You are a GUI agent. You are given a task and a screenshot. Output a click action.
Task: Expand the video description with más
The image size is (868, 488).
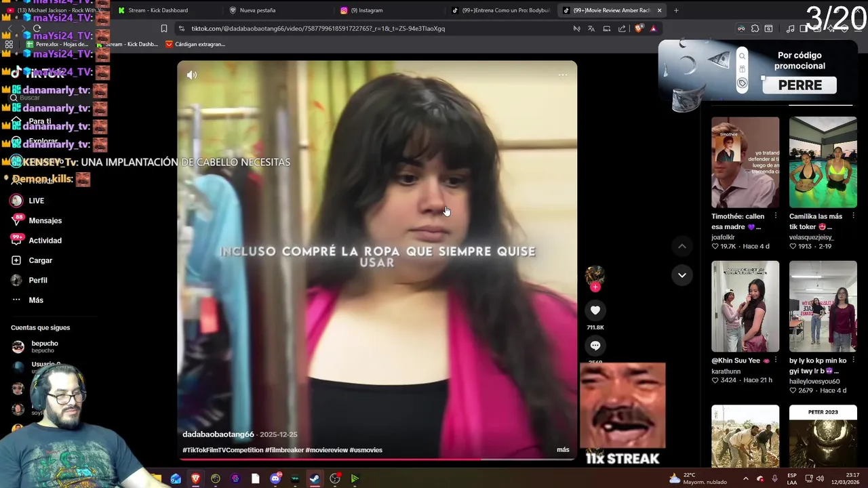tap(563, 449)
